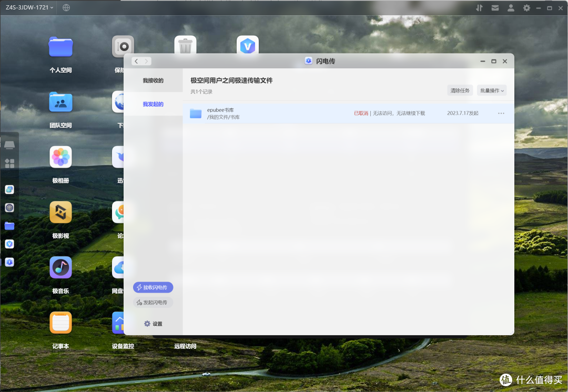Viewport: 568px width, 392px height.
Task: Minimize the 闪电传 window
Action: (x=482, y=61)
